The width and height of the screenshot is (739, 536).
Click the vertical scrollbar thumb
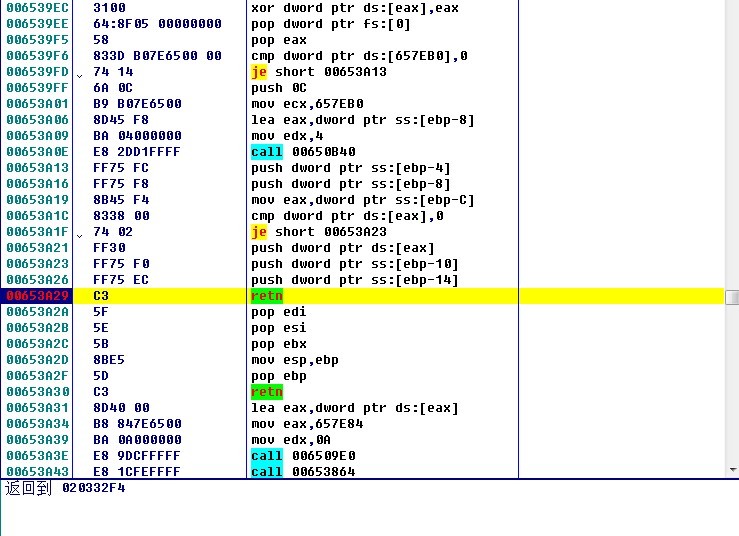tap(732, 297)
